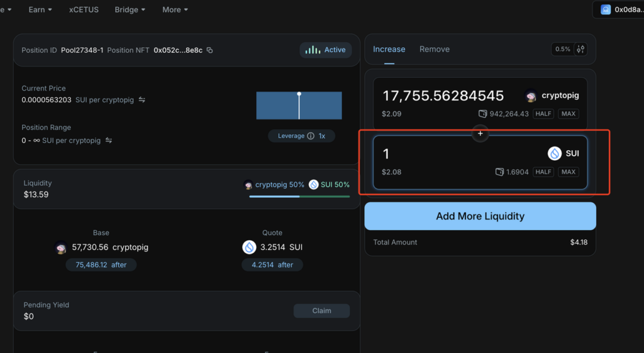
Task: Select MAX for SUI balance
Action: [x=569, y=171]
